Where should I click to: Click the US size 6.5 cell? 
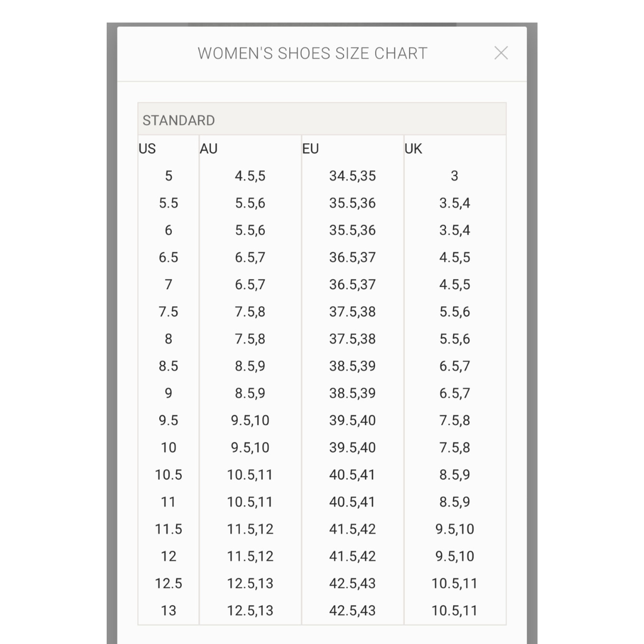[x=169, y=258]
